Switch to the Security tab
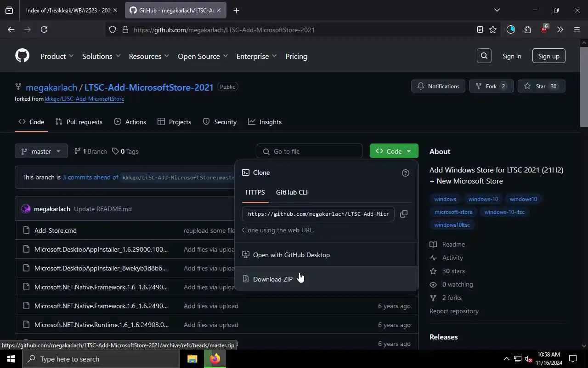Viewport: 588px width, 368px height. click(x=220, y=122)
